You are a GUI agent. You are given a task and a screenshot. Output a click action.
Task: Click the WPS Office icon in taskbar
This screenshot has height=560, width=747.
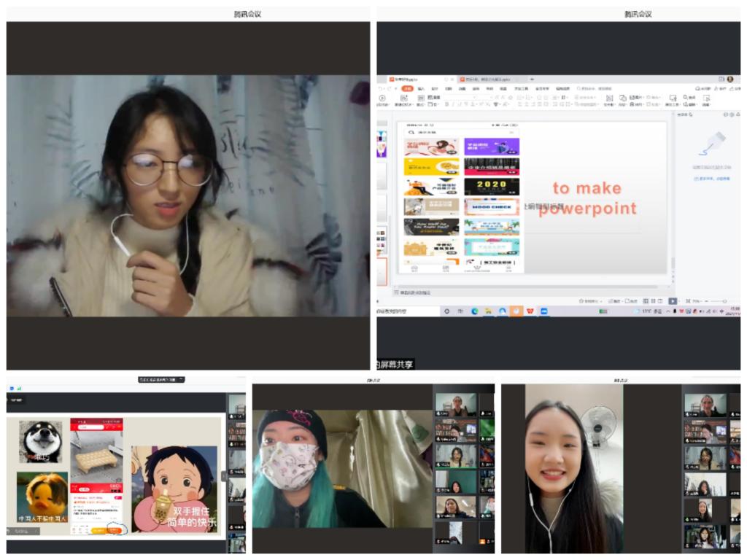point(530,311)
